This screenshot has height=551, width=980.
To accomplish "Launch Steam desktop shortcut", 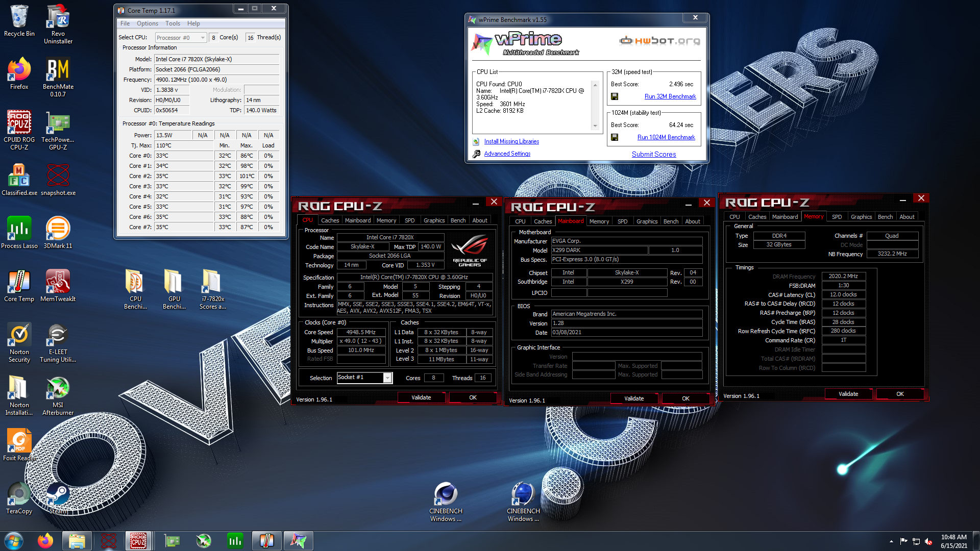I will click(58, 498).
